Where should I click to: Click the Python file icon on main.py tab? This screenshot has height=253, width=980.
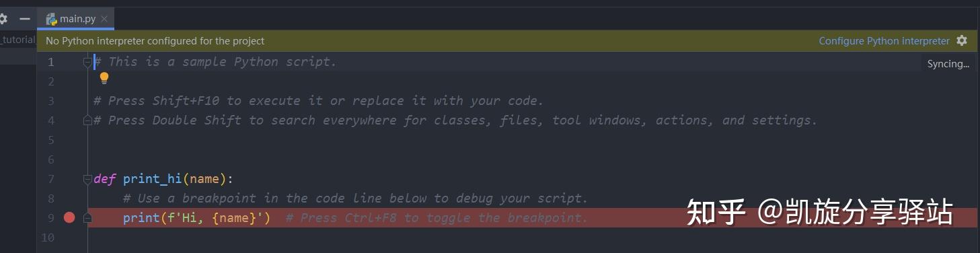click(51, 19)
